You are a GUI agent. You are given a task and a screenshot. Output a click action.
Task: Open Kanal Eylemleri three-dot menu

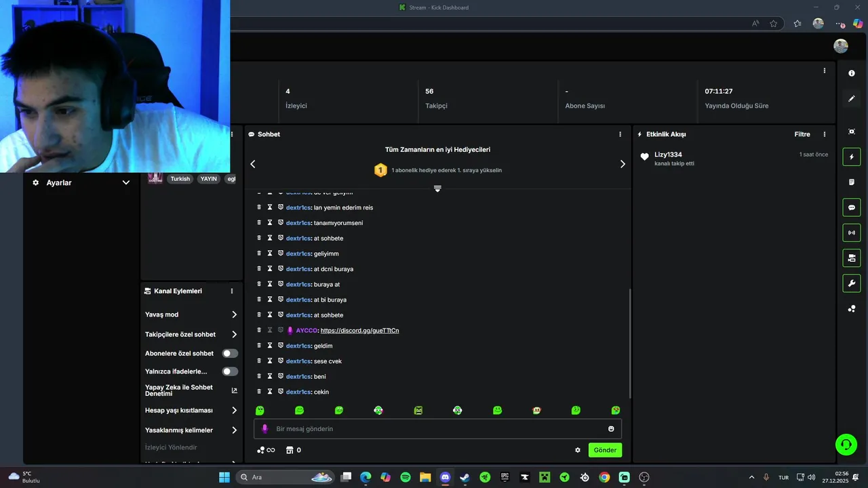coord(232,291)
